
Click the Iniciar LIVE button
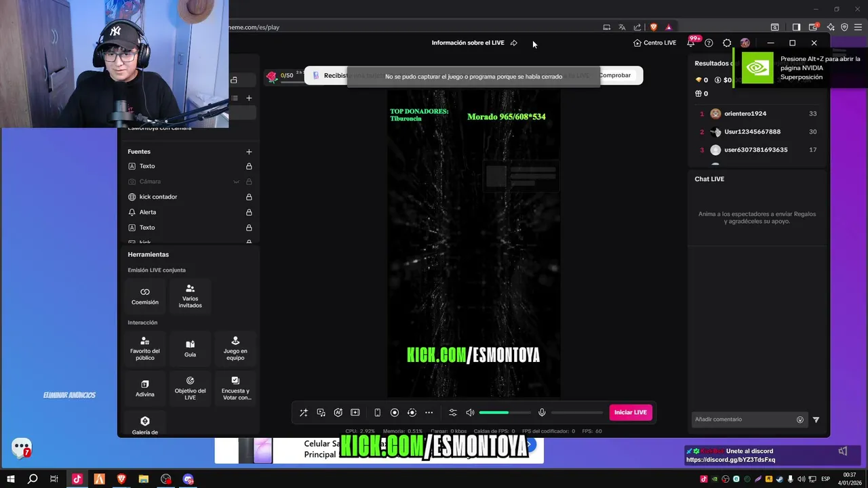click(x=631, y=412)
